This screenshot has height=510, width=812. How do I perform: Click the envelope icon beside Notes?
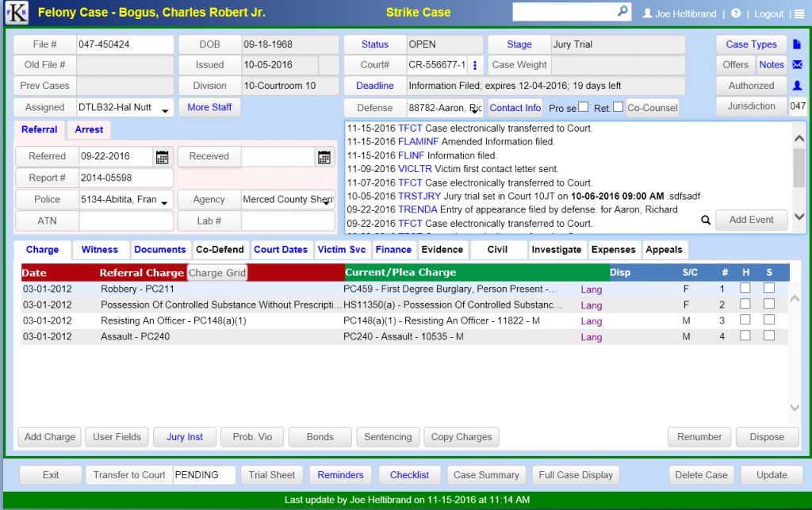797,64
